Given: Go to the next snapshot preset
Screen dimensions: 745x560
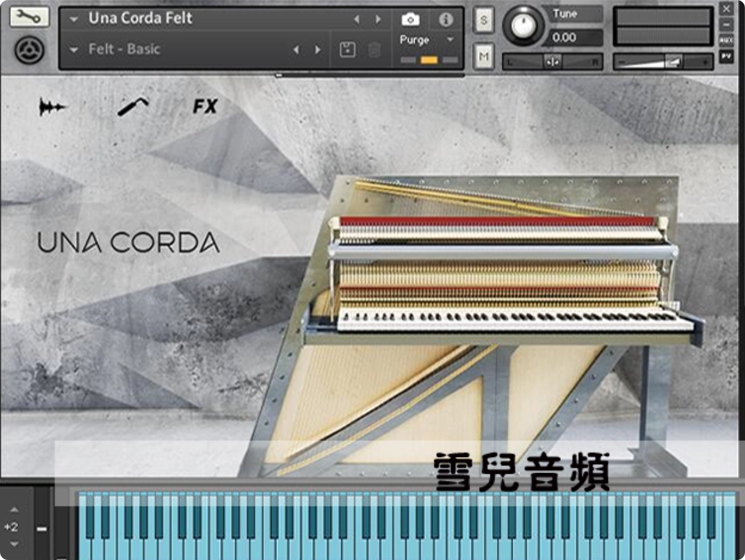Looking at the screenshot, I should (x=318, y=50).
